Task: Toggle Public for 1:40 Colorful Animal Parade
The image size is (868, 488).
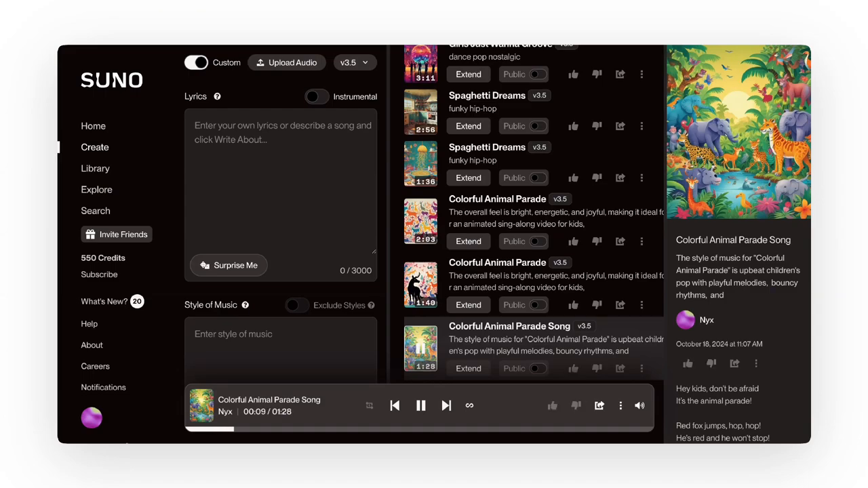Action: pyautogui.click(x=538, y=305)
